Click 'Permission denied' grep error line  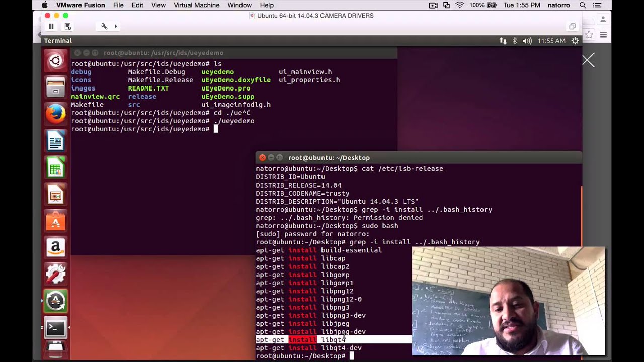(339, 218)
